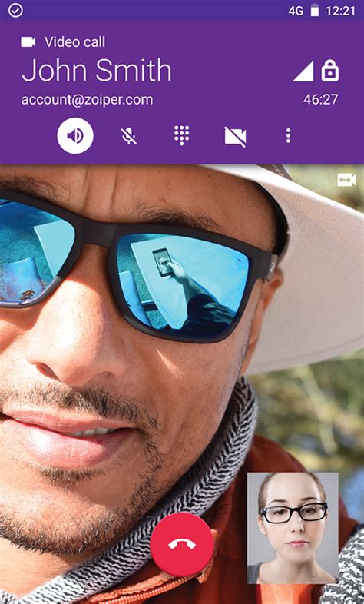Tap account@zoiper.com account label

pyautogui.click(x=87, y=100)
